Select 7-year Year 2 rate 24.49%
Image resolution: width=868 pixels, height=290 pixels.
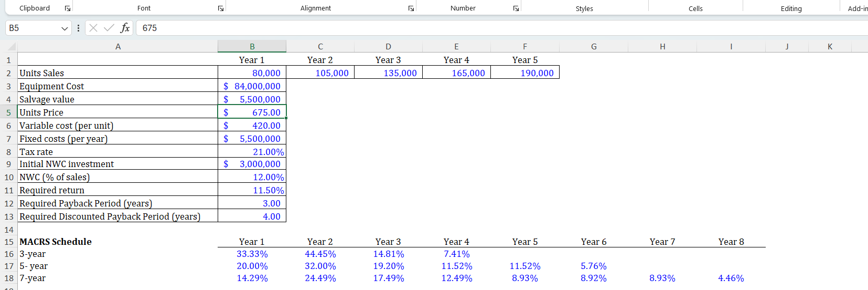320,278
